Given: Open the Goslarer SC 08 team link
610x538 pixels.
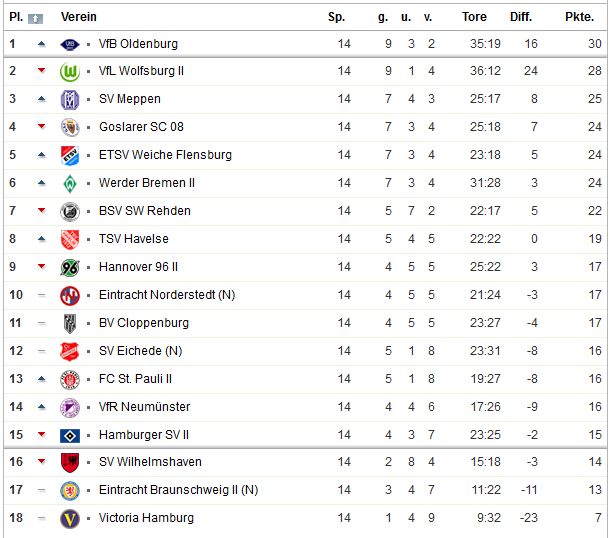Looking at the screenshot, I should point(141,127).
